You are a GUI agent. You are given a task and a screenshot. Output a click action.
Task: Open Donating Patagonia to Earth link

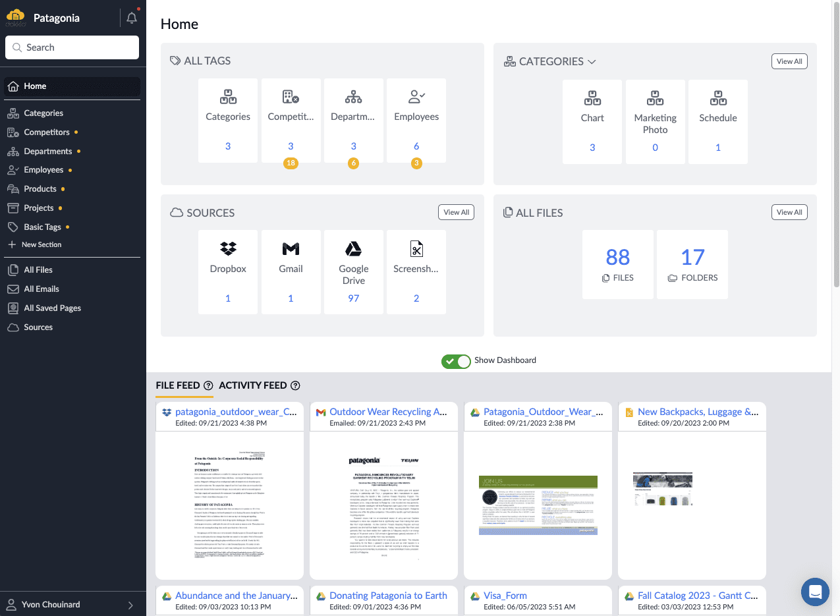(x=389, y=596)
